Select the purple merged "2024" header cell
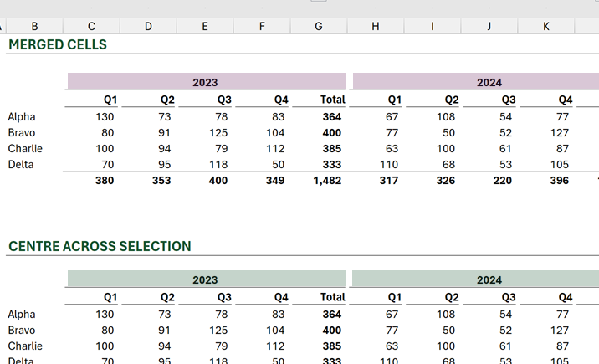The image size is (599, 364). 476,81
